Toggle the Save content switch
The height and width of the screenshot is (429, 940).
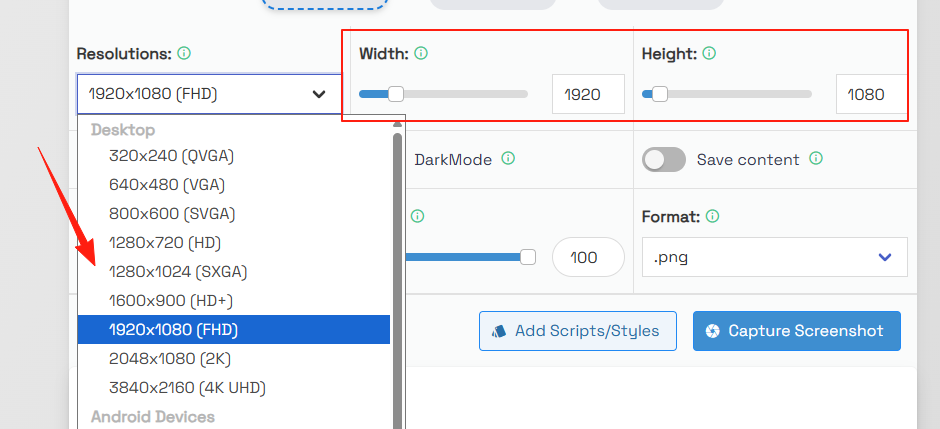point(664,159)
